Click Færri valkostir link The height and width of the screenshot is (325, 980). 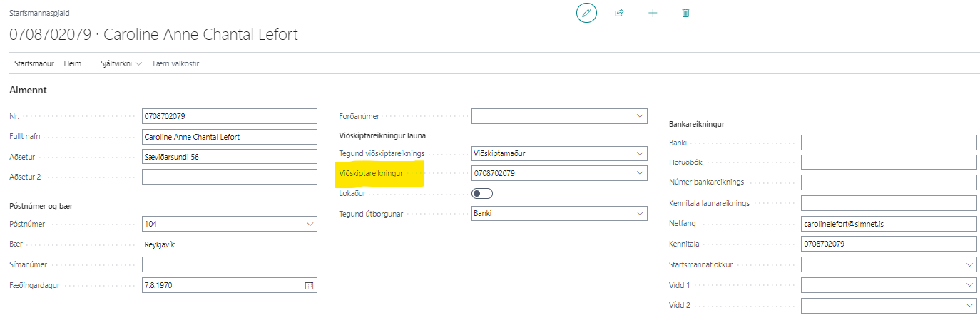point(175,63)
